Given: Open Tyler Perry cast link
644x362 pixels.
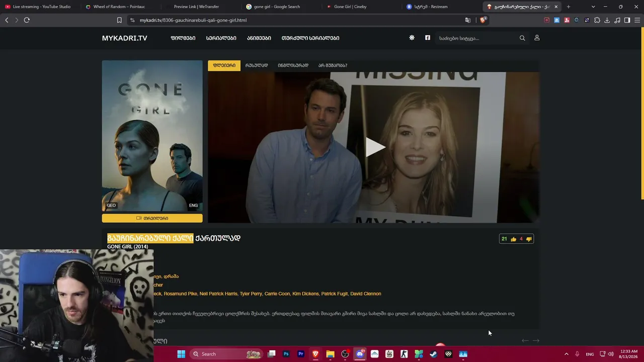Looking at the screenshot, I should (x=251, y=294).
